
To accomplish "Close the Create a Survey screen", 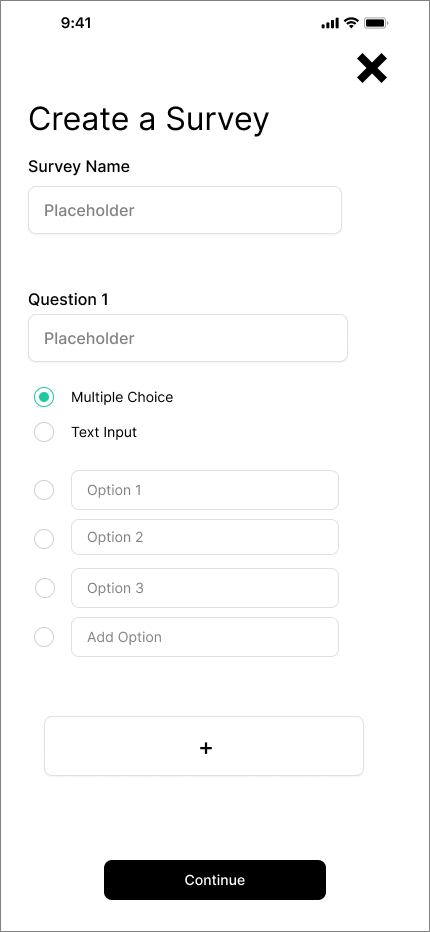I will 372,68.
